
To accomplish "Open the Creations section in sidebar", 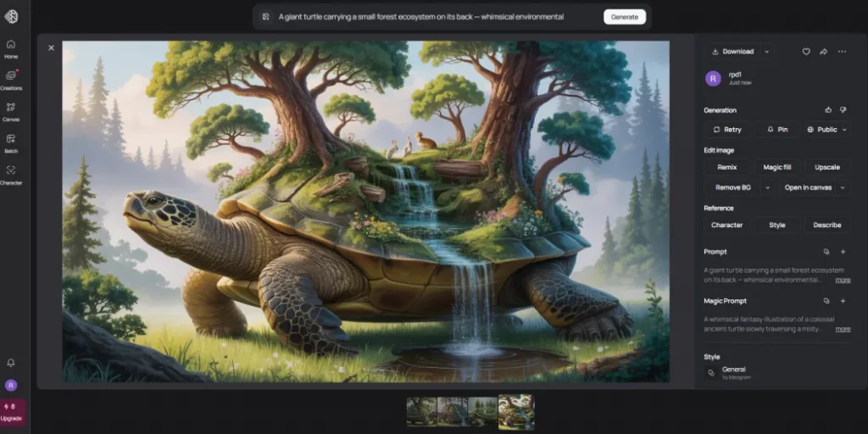I will pos(11,79).
